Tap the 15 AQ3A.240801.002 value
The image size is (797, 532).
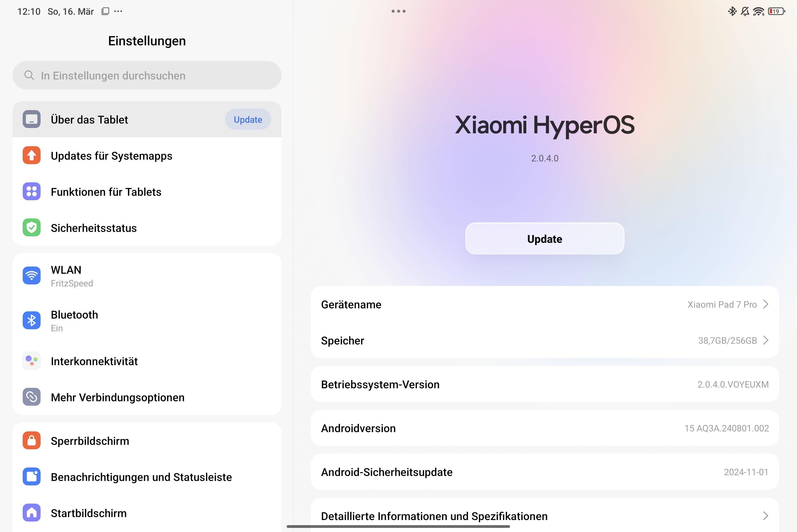pos(727,428)
